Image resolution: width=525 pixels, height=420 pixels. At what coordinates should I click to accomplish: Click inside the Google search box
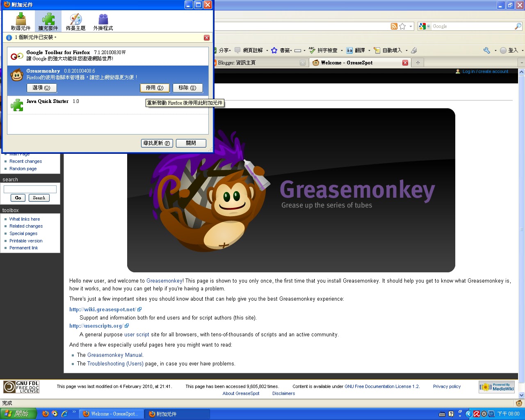pyautogui.click(x=472, y=26)
